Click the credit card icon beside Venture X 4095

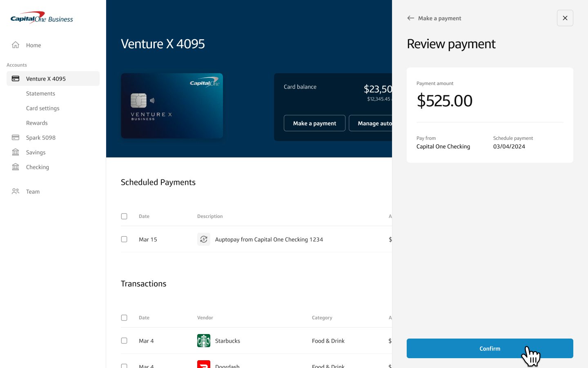(x=16, y=79)
